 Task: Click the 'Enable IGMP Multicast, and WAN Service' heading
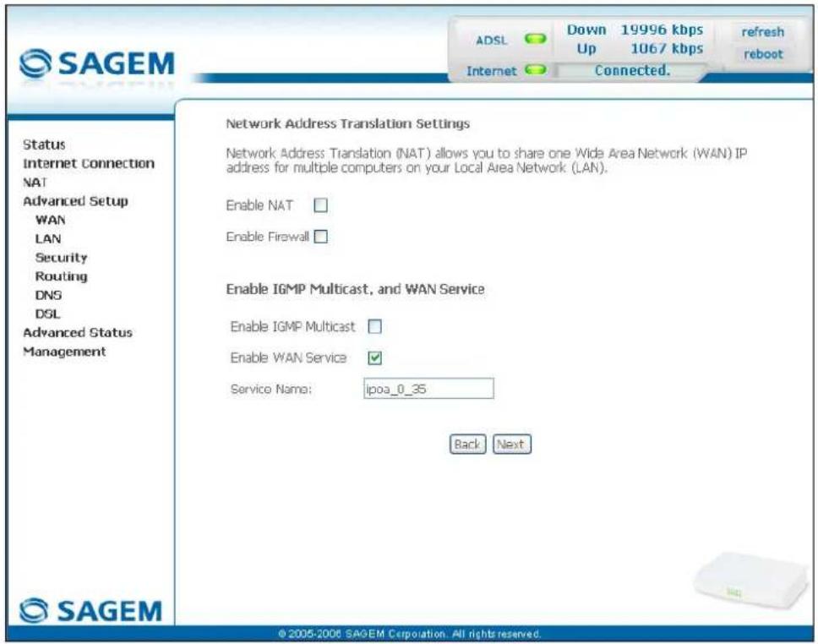(x=355, y=289)
